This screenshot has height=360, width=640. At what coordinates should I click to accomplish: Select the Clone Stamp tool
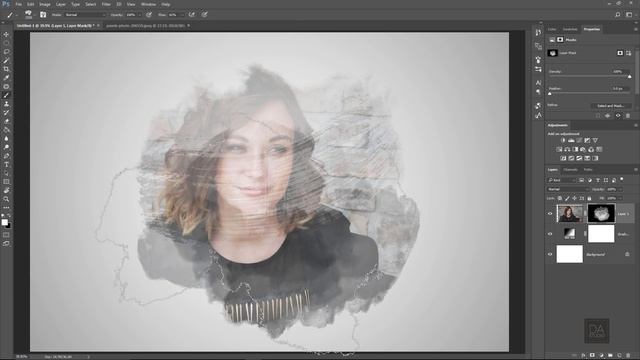[6, 104]
